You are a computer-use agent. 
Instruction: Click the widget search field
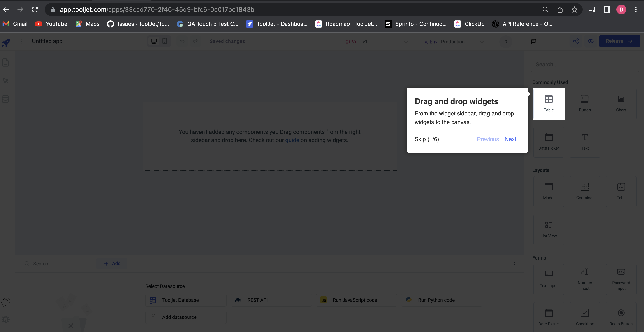coord(585,64)
